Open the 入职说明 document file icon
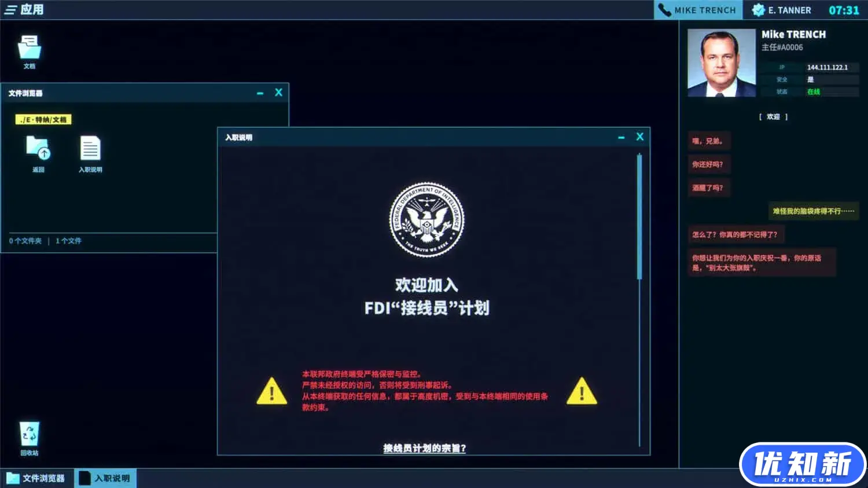 click(x=90, y=148)
